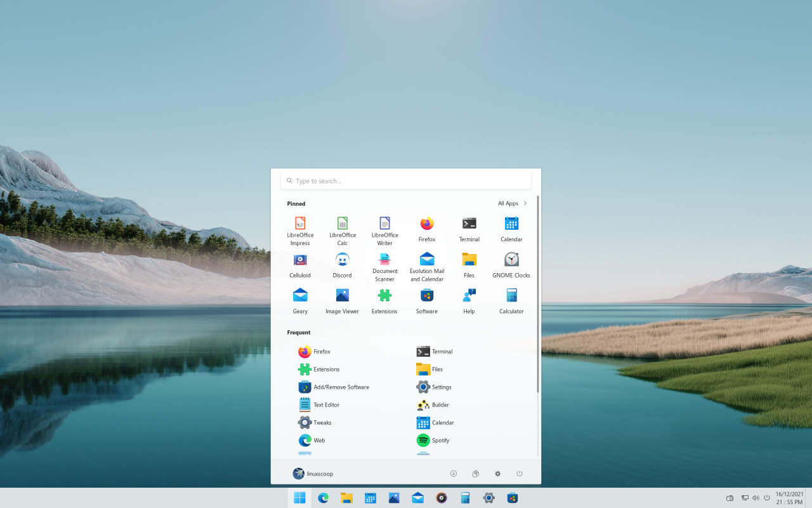Launch Calculator from Pinned apps
Image resolution: width=812 pixels, height=508 pixels.
[511, 302]
